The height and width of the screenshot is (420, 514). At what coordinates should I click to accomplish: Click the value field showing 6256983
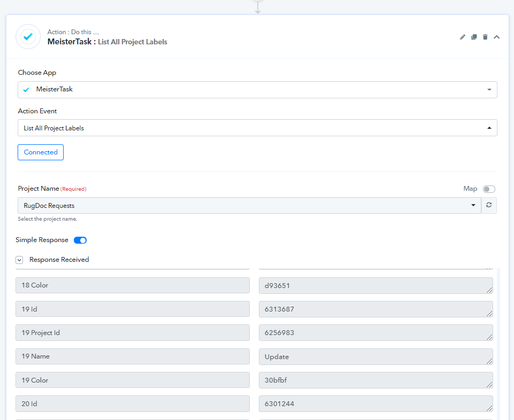[x=375, y=333]
